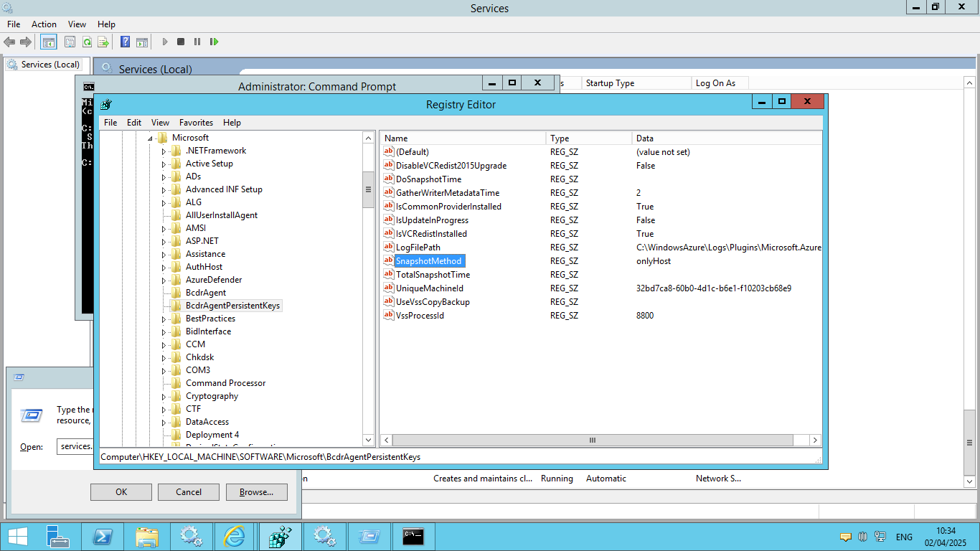980x551 pixels.
Task: Open Registry Editor's Help menu
Action: (232, 123)
